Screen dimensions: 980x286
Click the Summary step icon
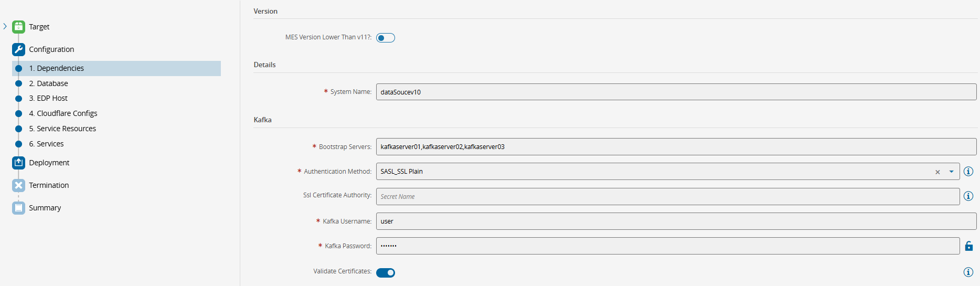[18, 208]
